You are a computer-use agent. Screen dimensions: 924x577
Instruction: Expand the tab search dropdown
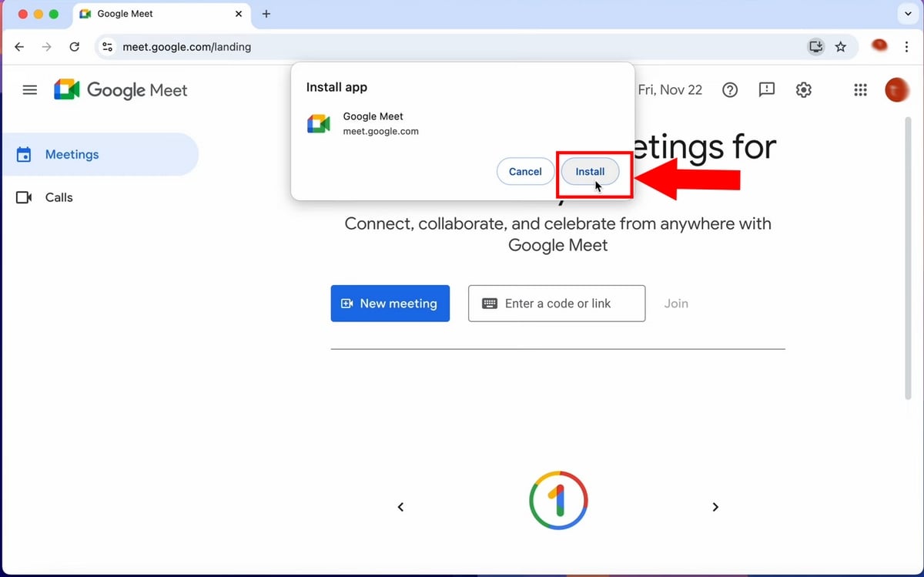907,14
